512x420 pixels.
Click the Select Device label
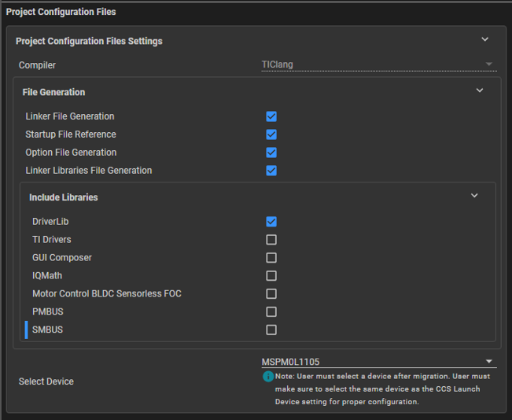pyautogui.click(x=46, y=381)
